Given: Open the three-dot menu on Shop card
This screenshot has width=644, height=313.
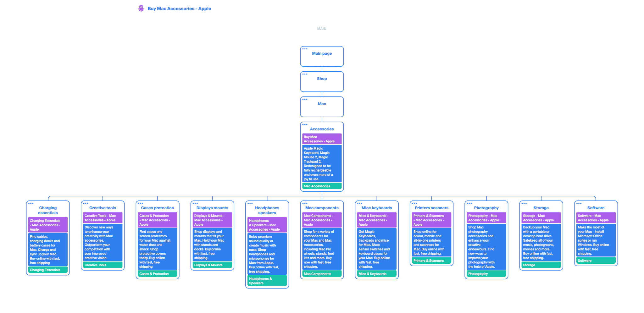Looking at the screenshot, I should 305,74.
